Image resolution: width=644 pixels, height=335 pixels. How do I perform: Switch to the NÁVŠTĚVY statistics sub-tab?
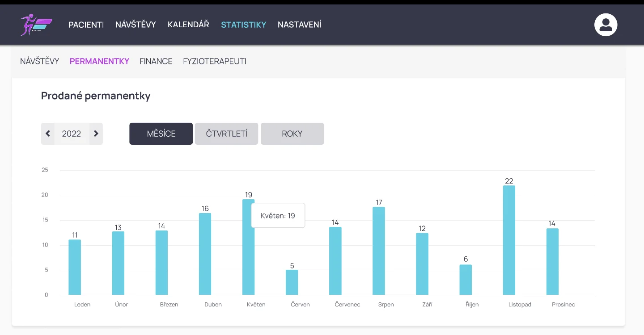[x=39, y=61]
